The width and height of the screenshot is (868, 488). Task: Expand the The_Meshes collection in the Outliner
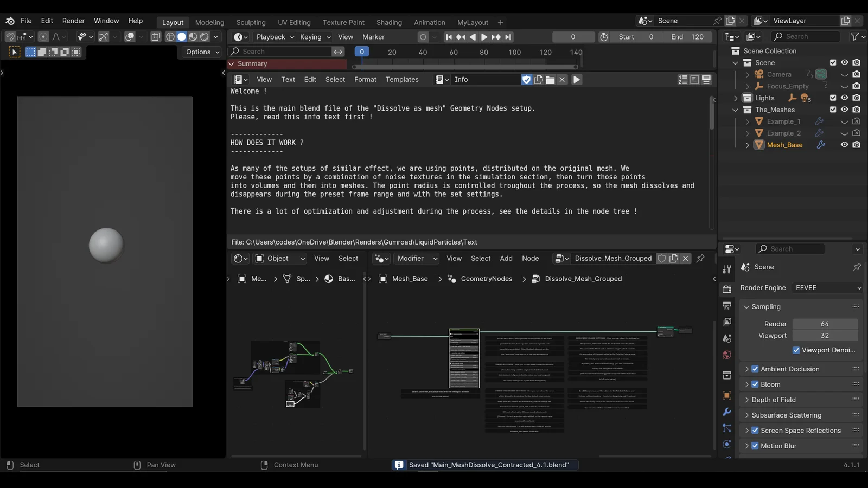(736, 110)
